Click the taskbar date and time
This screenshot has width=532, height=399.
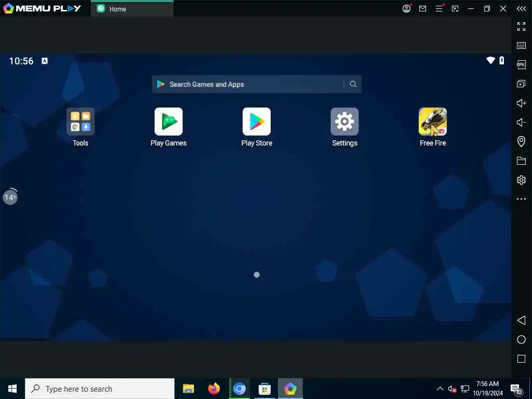tap(488, 389)
